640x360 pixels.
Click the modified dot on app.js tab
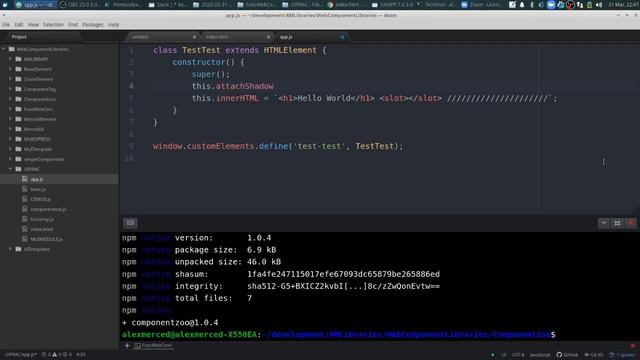point(342,37)
